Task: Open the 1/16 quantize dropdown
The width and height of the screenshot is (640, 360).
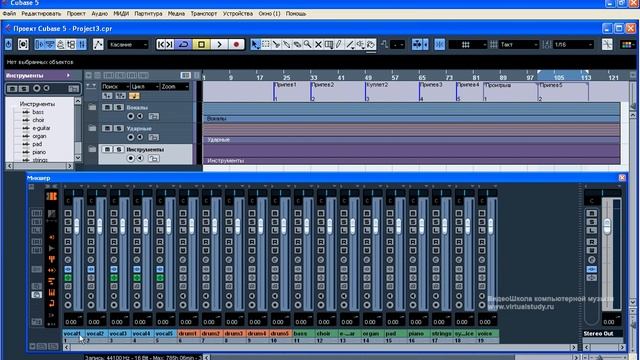Action: [573, 44]
